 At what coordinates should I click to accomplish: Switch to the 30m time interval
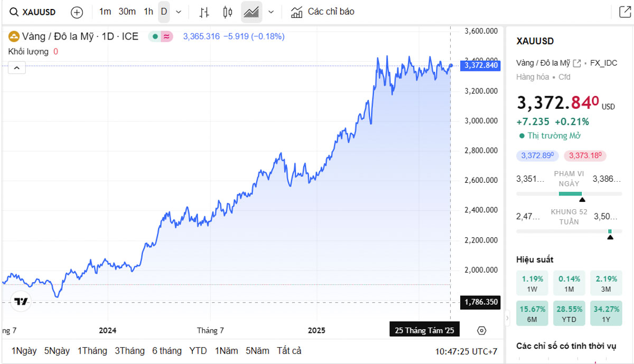[127, 12]
